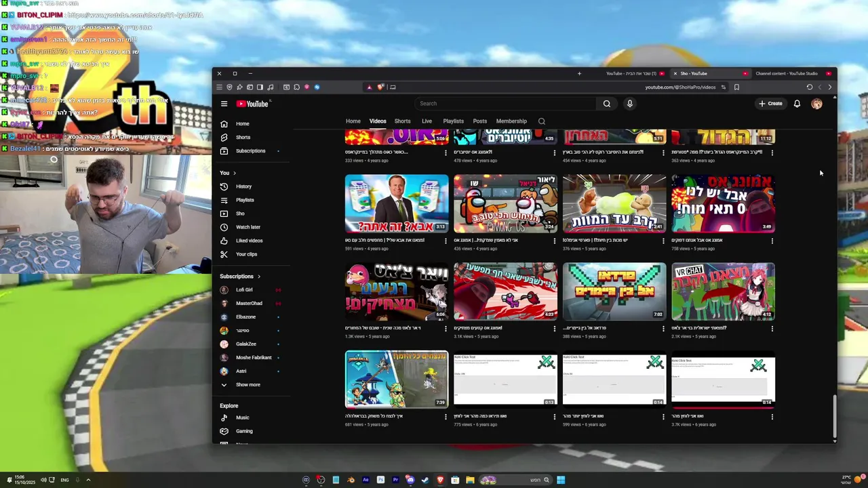Open Subscriptions feed in the sidebar
868x488 pixels.
point(250,151)
